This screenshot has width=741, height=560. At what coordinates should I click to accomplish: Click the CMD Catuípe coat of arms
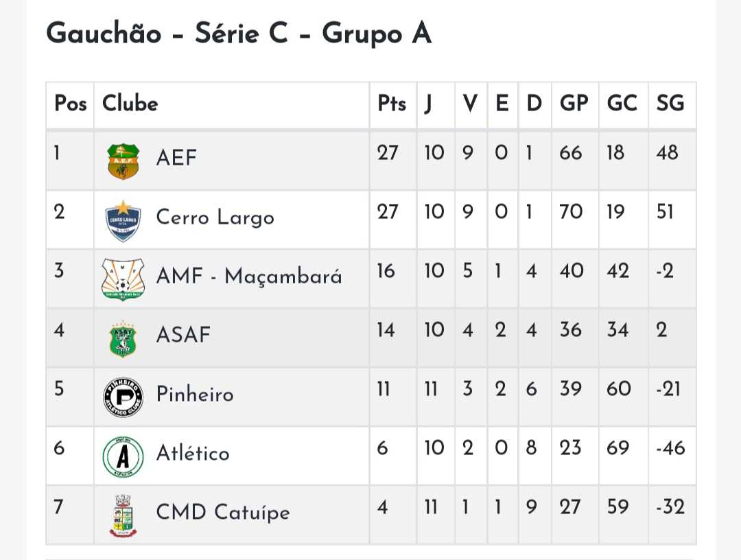point(123,515)
